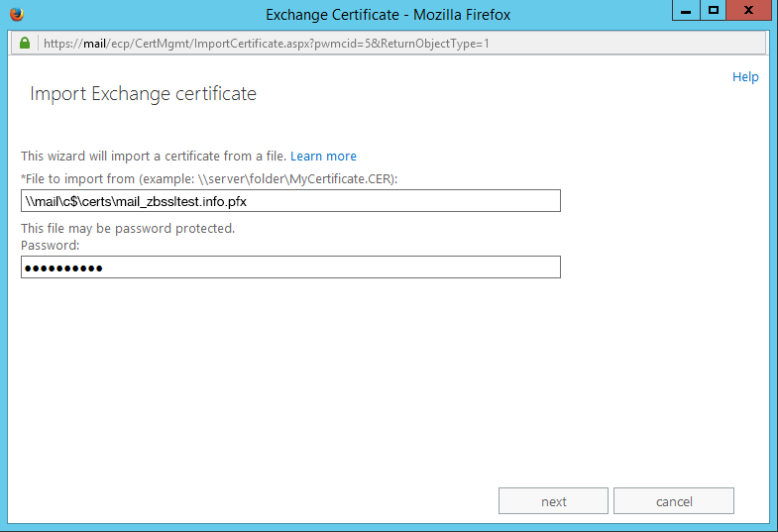Screen dimensions: 778x532
Task: Focus the Password input field
Action: pyautogui.click(x=290, y=267)
